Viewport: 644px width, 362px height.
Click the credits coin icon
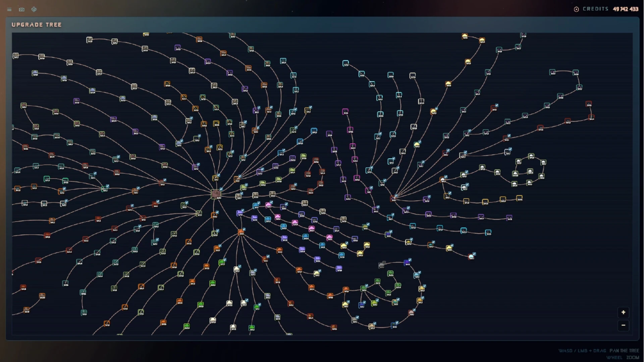(x=576, y=9)
